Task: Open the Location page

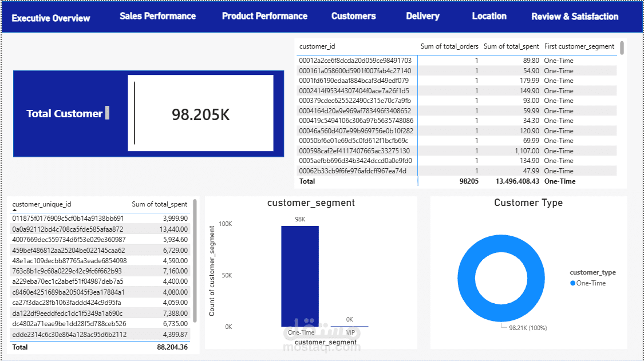Action: (489, 16)
